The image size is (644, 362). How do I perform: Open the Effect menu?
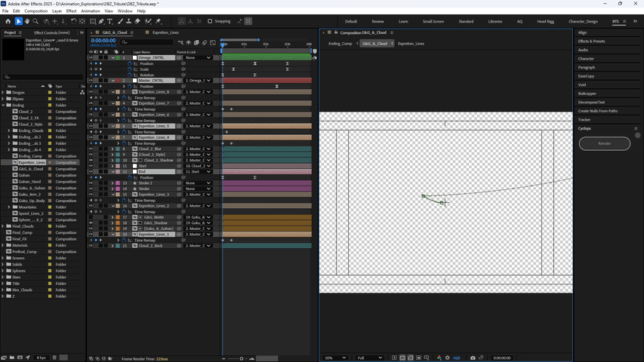coord(71,11)
